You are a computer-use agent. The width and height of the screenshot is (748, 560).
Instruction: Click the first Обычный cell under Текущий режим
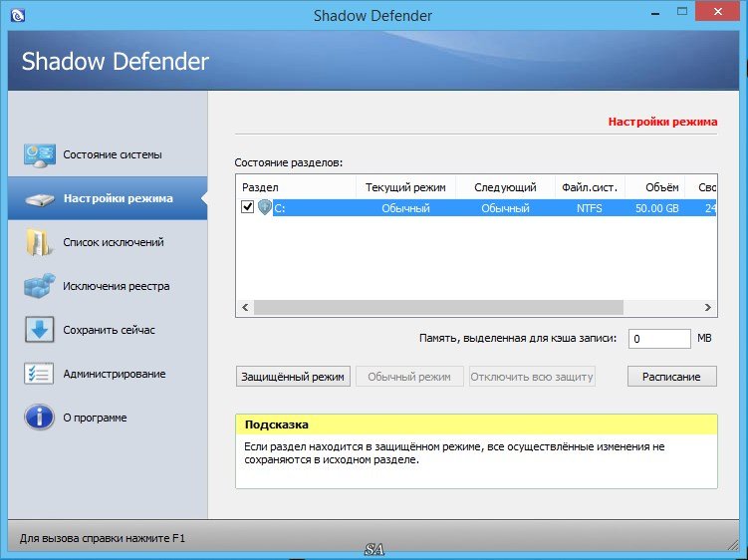coord(405,208)
